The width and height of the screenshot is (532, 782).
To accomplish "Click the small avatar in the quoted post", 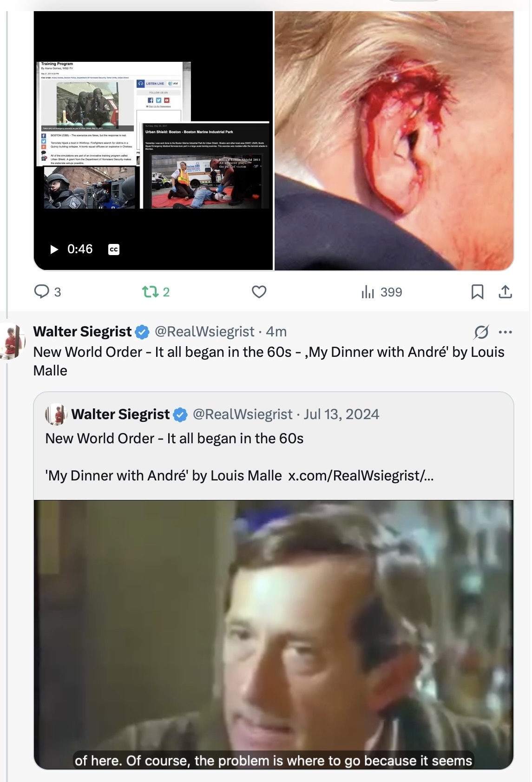I will [56, 414].
